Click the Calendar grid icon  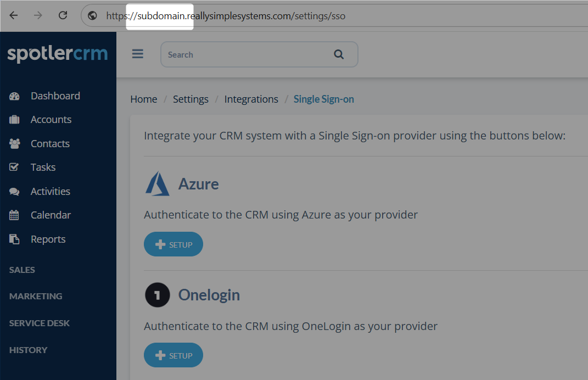pyautogui.click(x=14, y=215)
